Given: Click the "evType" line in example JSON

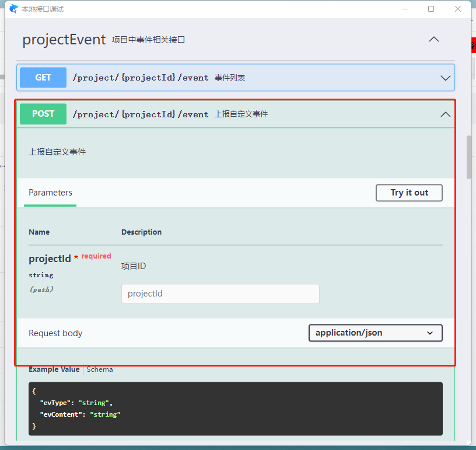Looking at the screenshot, I should point(76,403).
